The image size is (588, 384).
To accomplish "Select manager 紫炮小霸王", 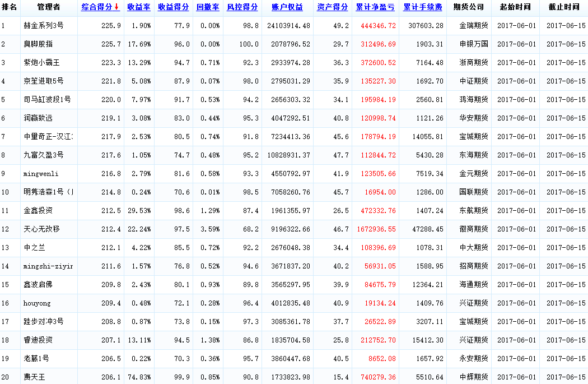I will (41, 62).
